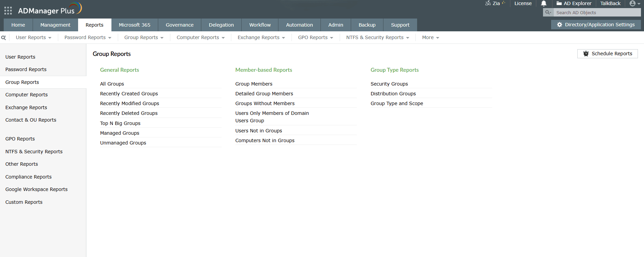The image size is (644, 257).
Task: Click Schedule Reports button
Action: pos(607,54)
